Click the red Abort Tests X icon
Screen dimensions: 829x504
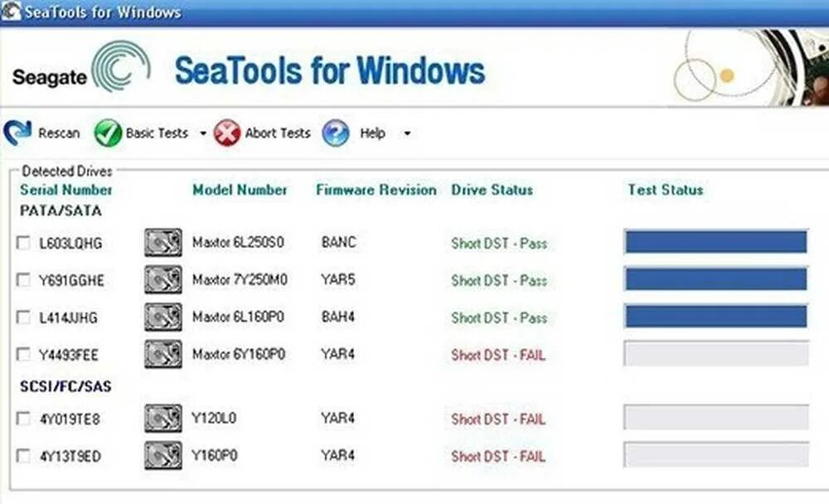point(227,133)
